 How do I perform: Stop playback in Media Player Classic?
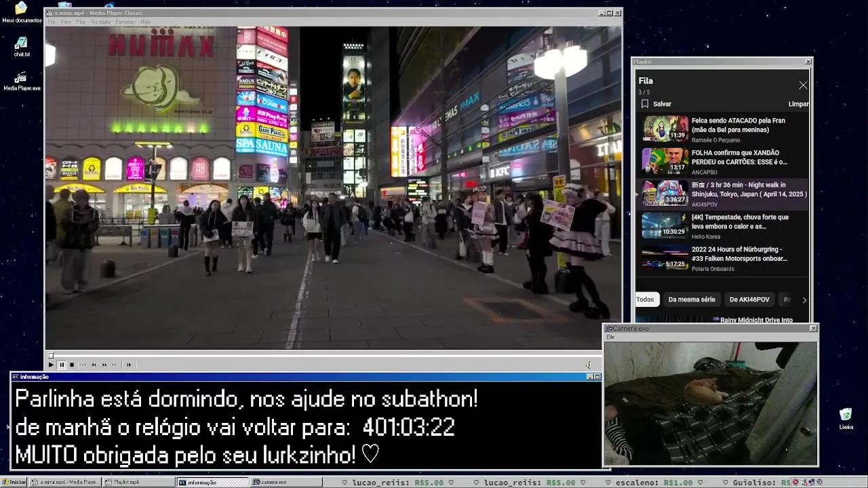pyautogui.click(x=72, y=365)
